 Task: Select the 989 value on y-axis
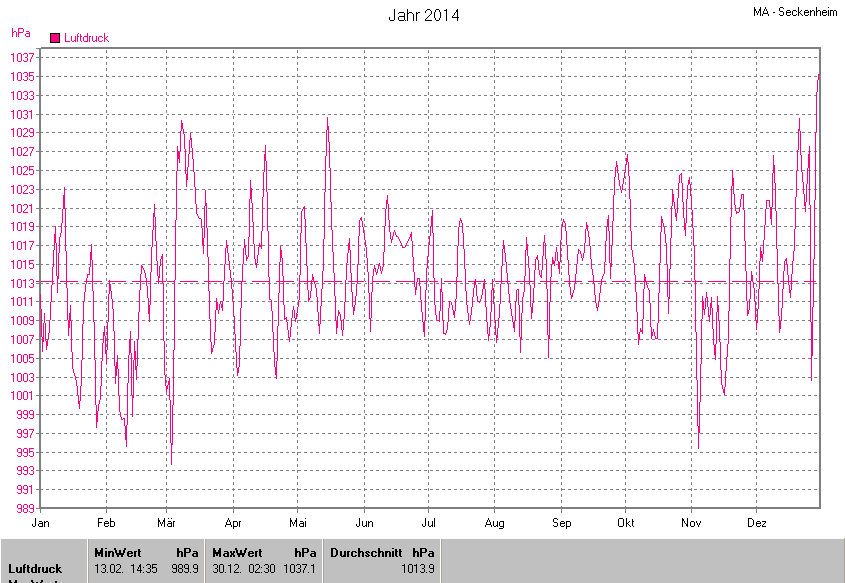[x=24, y=508]
